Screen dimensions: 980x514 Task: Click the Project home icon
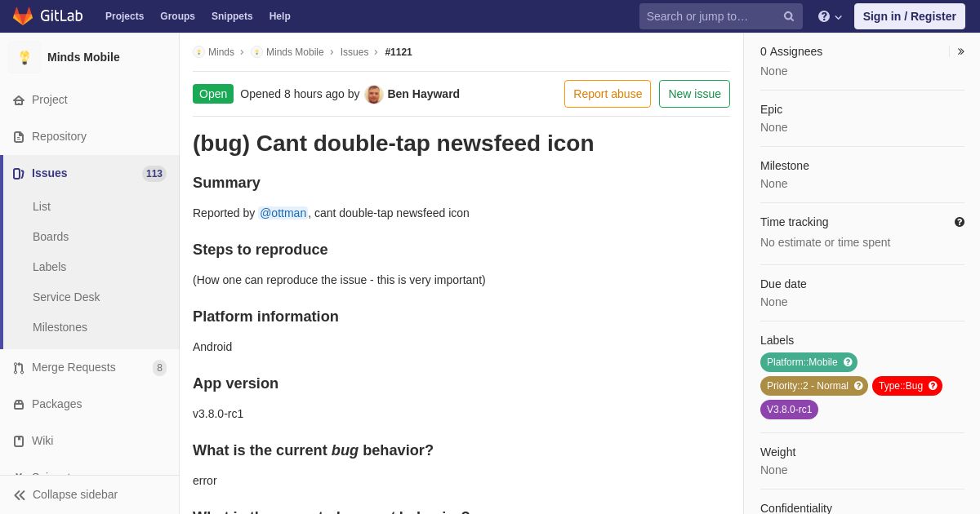(x=19, y=100)
